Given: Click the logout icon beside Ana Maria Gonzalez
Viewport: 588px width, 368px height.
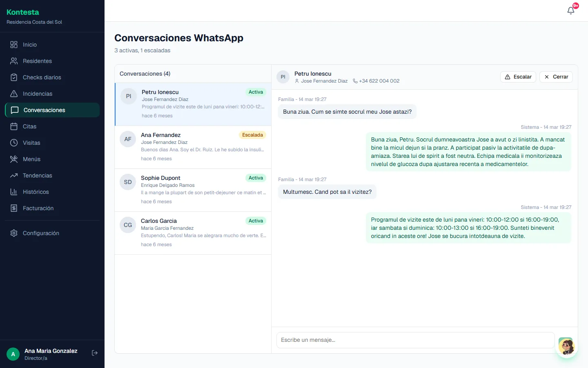Looking at the screenshot, I should click(95, 353).
